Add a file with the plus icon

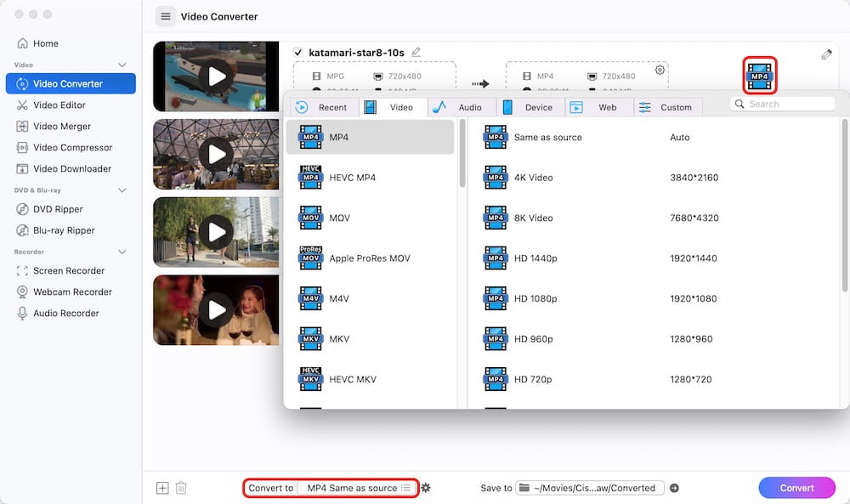click(162, 488)
